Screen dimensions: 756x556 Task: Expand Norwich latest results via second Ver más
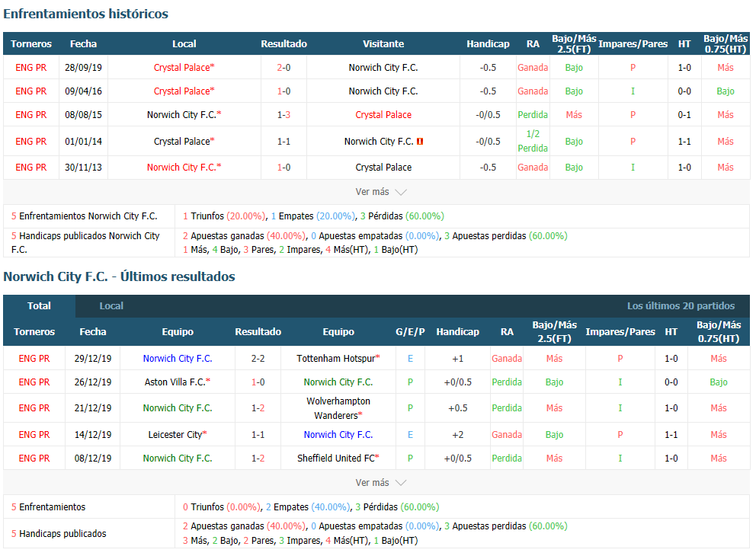pos(381,482)
